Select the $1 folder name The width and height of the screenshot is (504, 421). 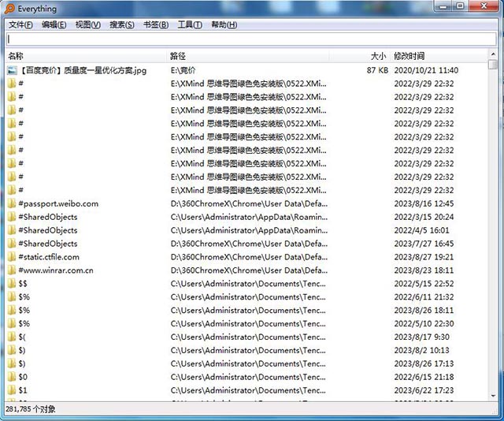coord(23,390)
